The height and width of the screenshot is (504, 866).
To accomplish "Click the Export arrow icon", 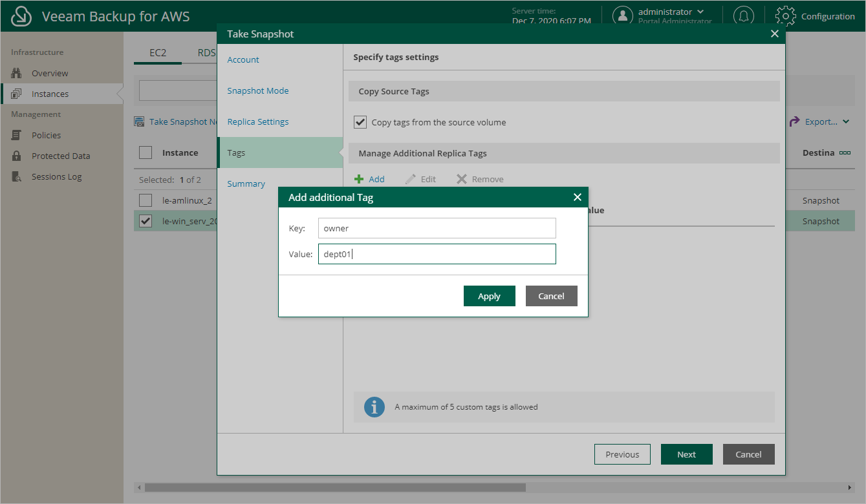I will click(x=794, y=121).
